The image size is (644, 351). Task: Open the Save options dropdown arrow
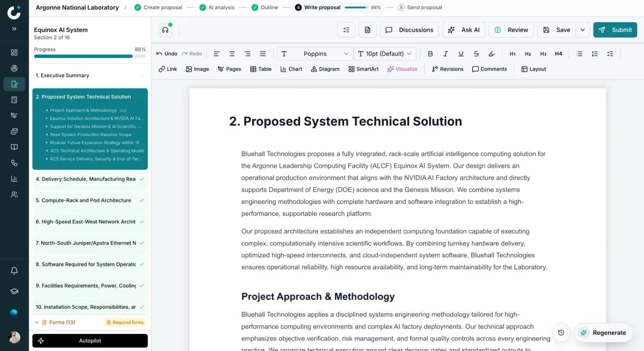(582, 30)
